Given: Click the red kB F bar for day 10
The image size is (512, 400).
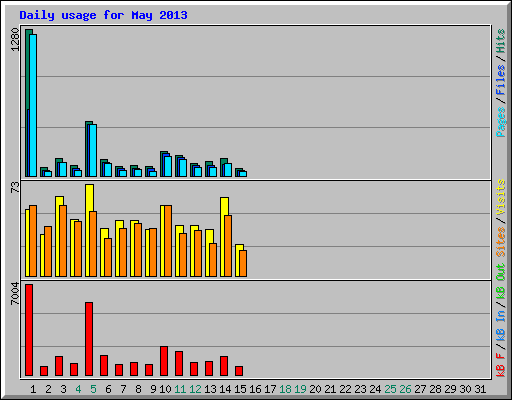Looking at the screenshot, I should coord(164,361).
